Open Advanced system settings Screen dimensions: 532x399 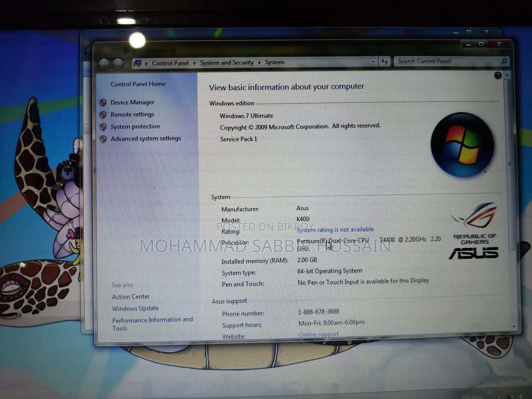point(146,139)
